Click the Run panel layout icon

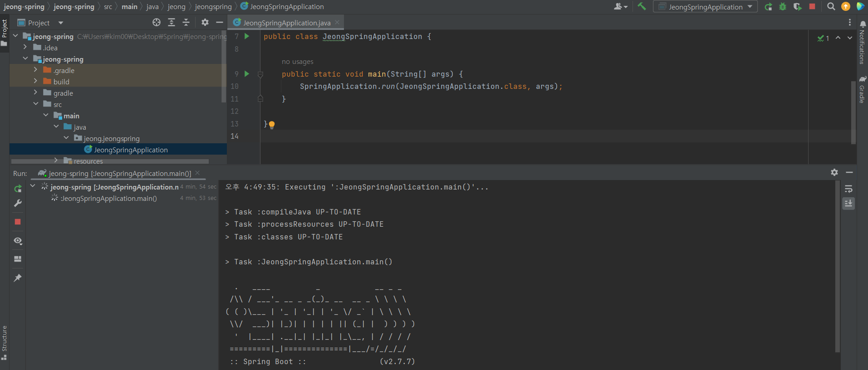click(18, 259)
